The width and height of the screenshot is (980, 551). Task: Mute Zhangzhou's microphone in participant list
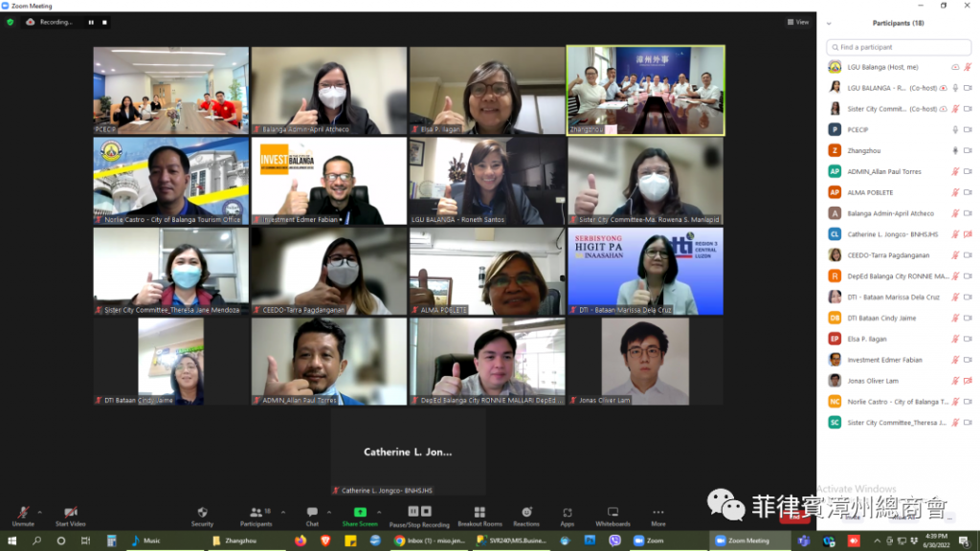pos(955,150)
